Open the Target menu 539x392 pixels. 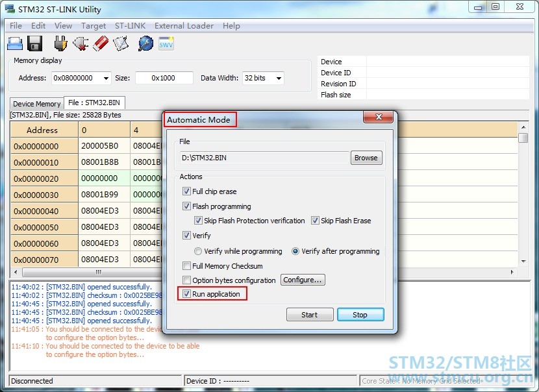(x=94, y=26)
